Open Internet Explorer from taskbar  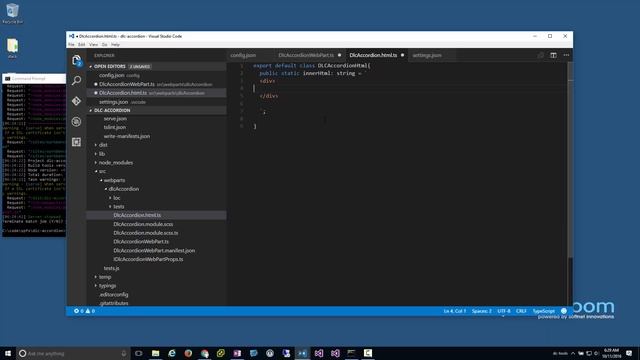pos(172,353)
